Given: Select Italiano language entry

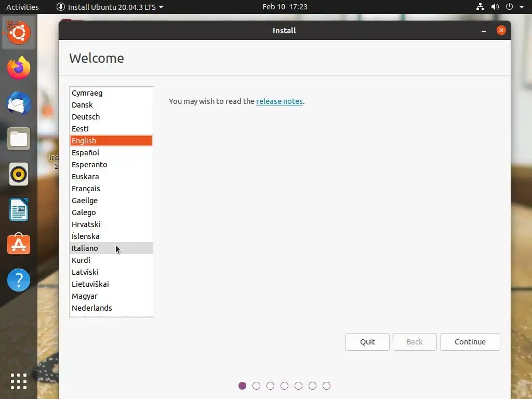Looking at the screenshot, I should tap(111, 248).
